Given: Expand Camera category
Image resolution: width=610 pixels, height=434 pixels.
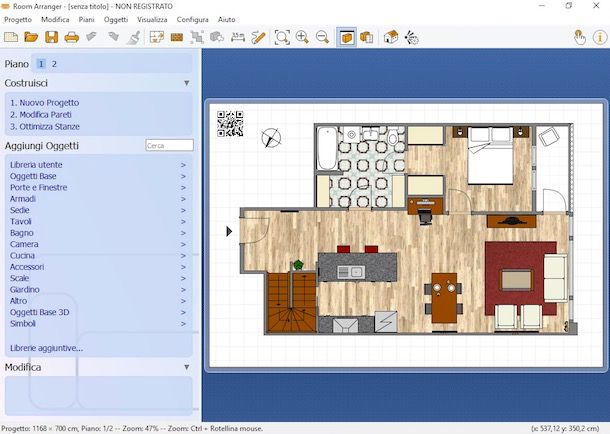Looking at the screenshot, I should click(98, 244).
